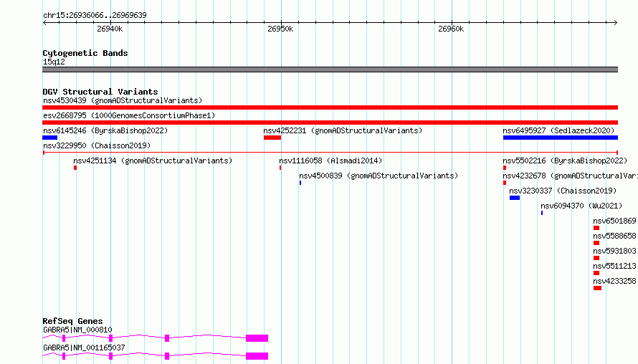Click the 26940k ruler tick label
638x364 pixels.
pyautogui.click(x=110, y=29)
